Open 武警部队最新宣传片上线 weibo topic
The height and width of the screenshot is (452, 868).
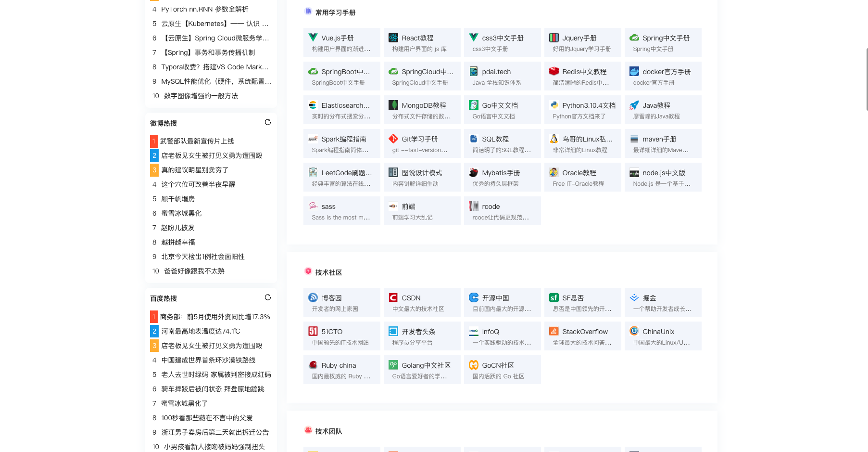197,141
